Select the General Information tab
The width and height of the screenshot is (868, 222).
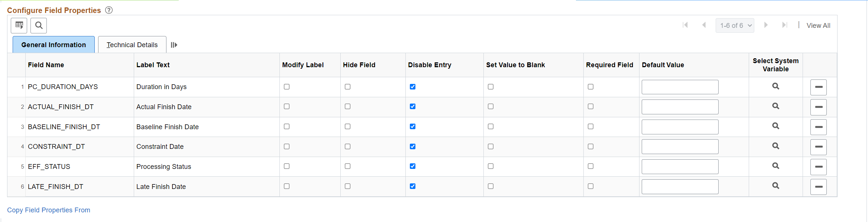tap(54, 45)
